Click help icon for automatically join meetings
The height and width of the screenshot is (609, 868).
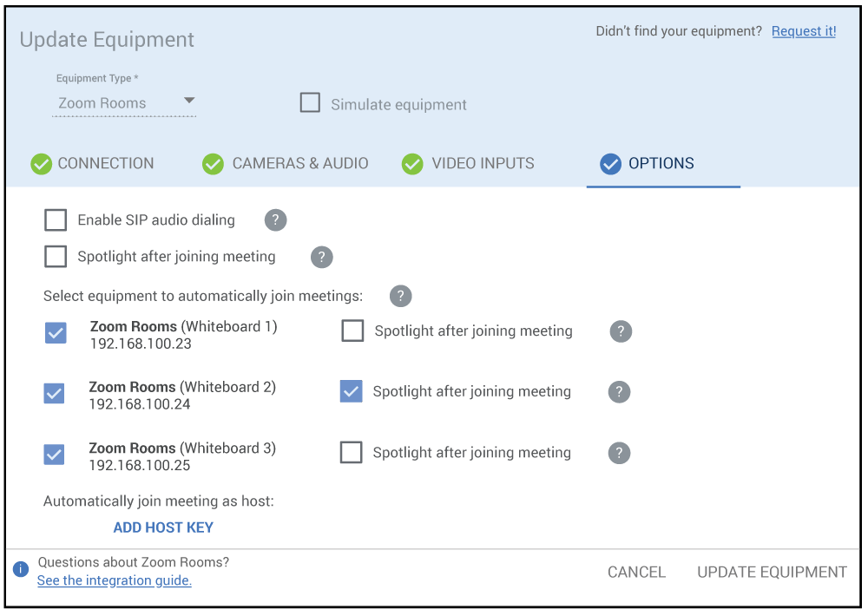(x=400, y=296)
